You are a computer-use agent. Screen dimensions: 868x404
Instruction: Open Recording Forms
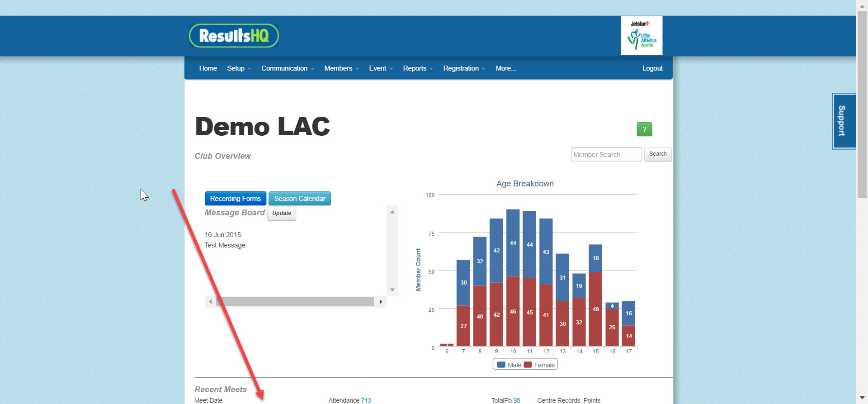coord(235,199)
